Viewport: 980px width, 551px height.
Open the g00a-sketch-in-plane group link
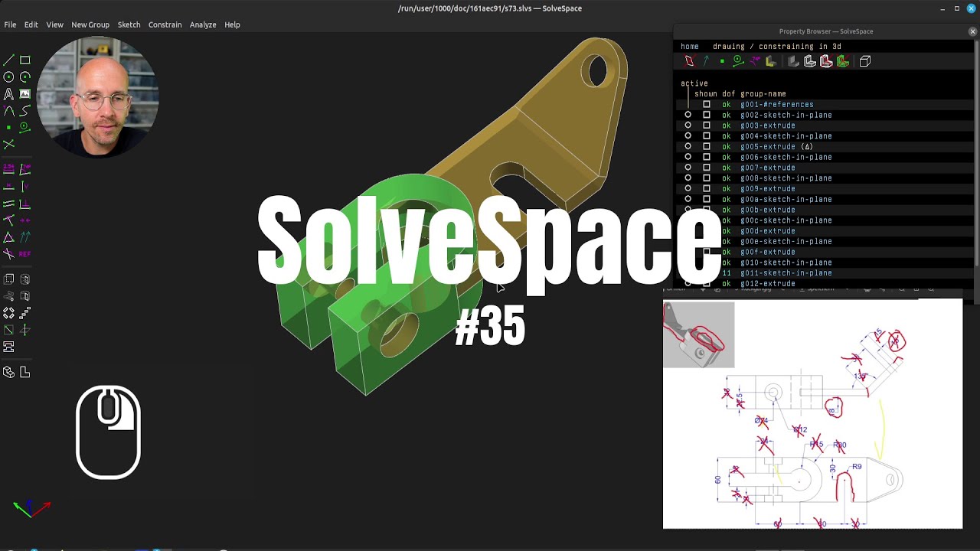coord(786,200)
